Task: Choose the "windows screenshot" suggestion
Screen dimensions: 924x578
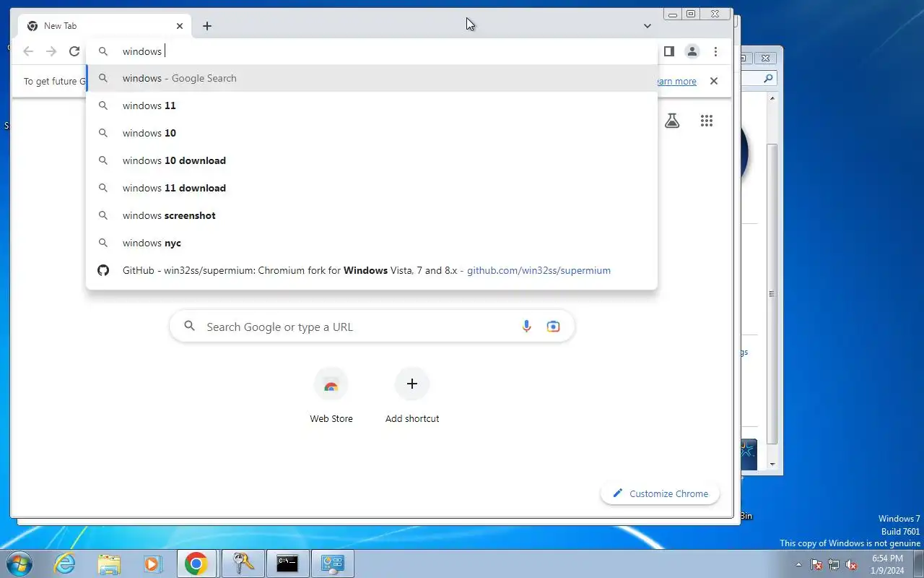Action: pyautogui.click(x=372, y=215)
